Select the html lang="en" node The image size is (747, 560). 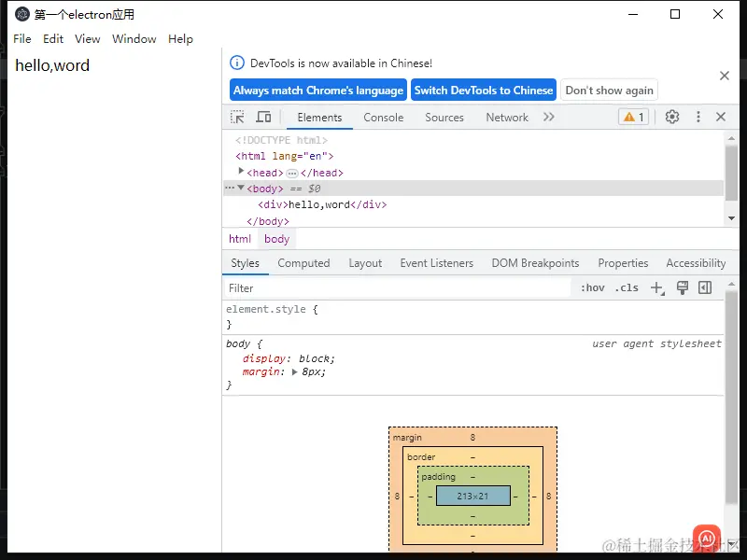click(285, 156)
